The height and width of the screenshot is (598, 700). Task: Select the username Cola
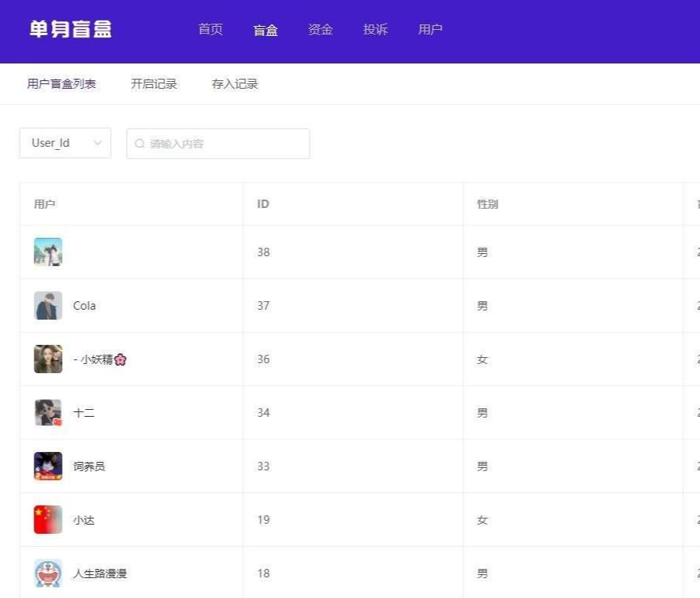(x=84, y=306)
